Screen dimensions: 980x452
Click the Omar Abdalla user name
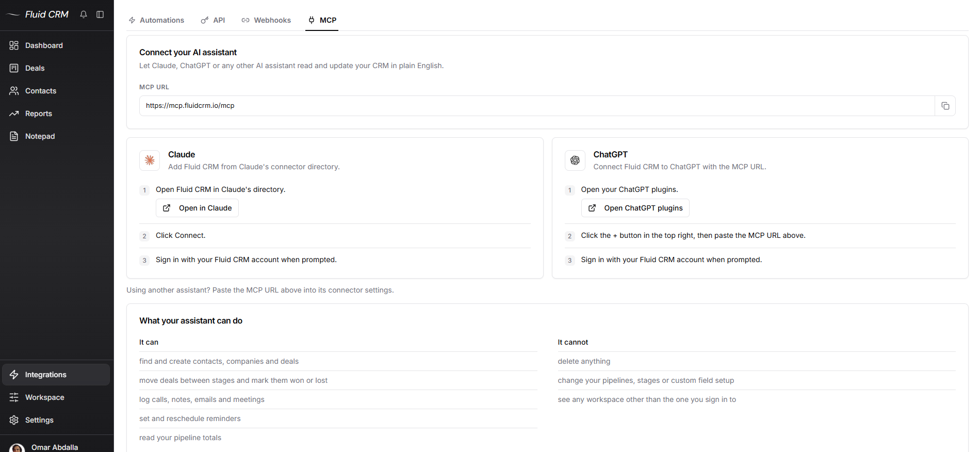click(x=55, y=447)
